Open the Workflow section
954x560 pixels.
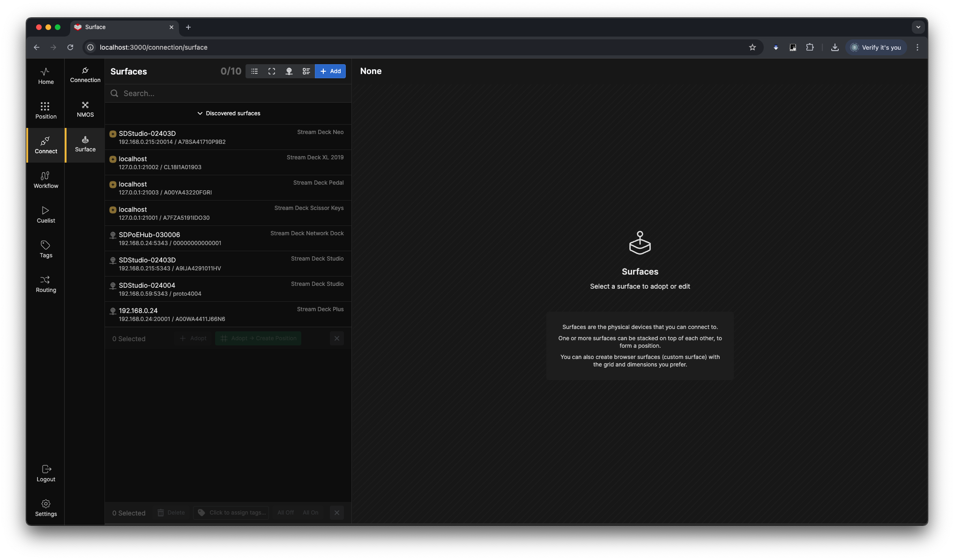(46, 180)
